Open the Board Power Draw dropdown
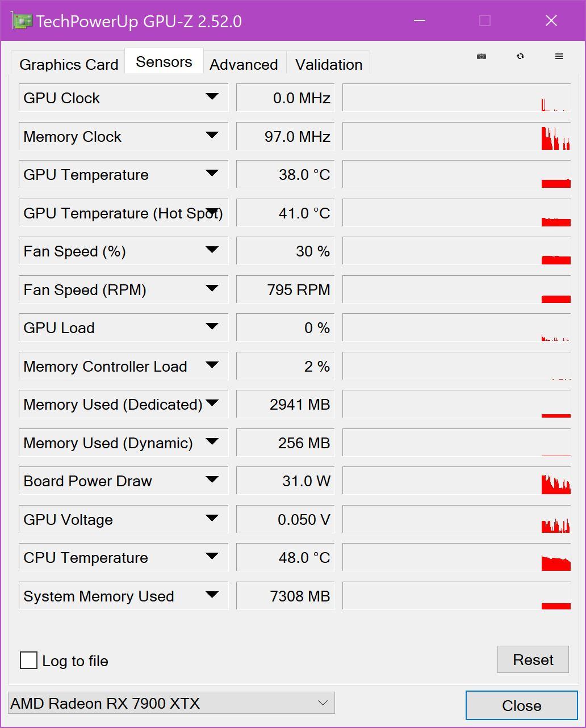 (212, 481)
